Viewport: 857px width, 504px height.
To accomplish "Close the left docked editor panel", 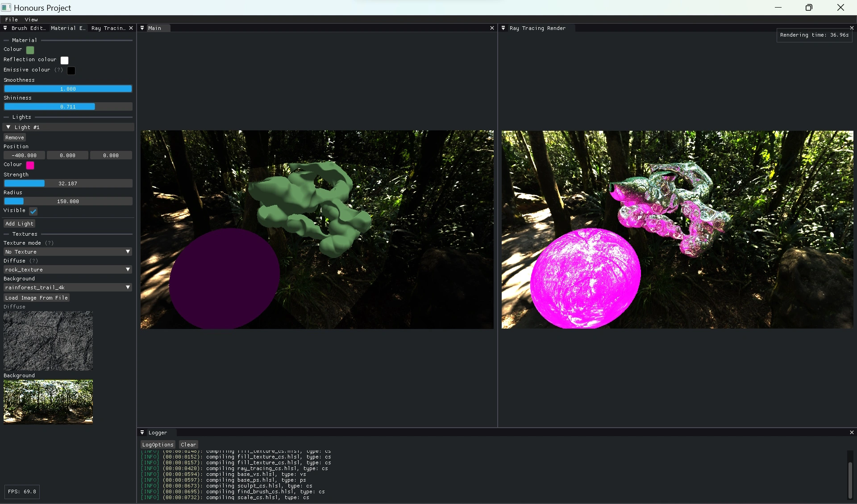I will coord(131,28).
